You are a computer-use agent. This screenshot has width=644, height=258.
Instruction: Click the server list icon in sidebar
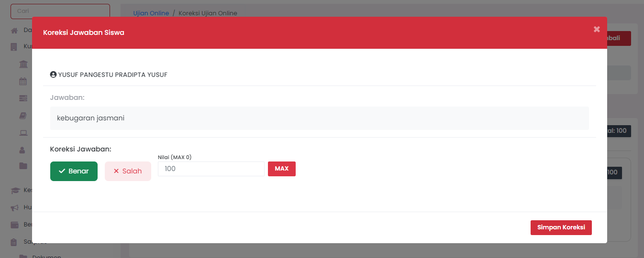(x=23, y=98)
